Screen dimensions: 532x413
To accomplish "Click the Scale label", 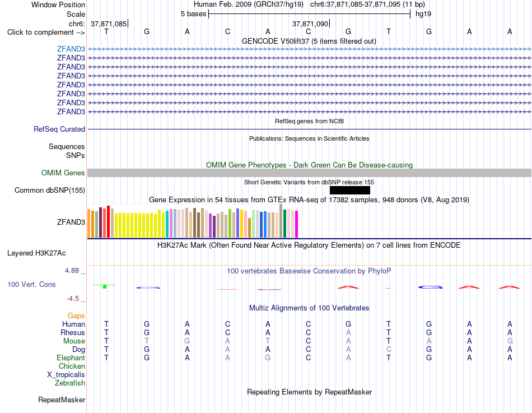I will (76, 14).
